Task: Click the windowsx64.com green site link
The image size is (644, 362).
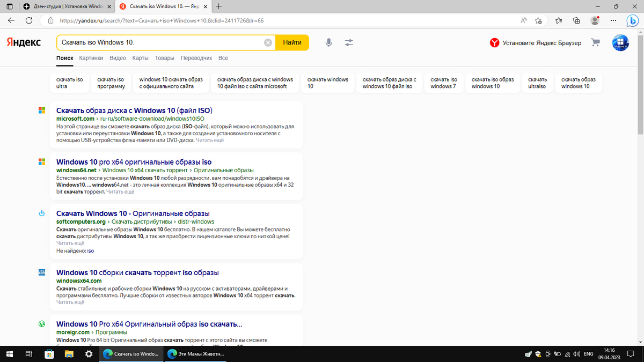Action: (x=79, y=280)
